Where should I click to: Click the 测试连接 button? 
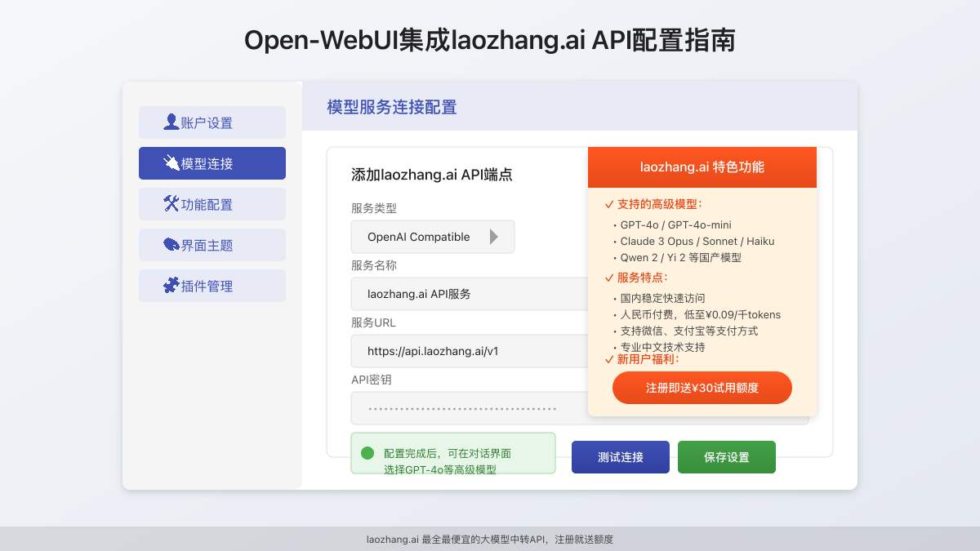point(621,457)
